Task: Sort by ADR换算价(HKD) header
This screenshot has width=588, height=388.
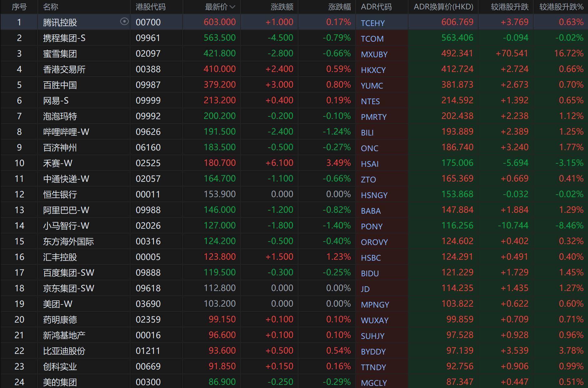Action: (x=443, y=7)
